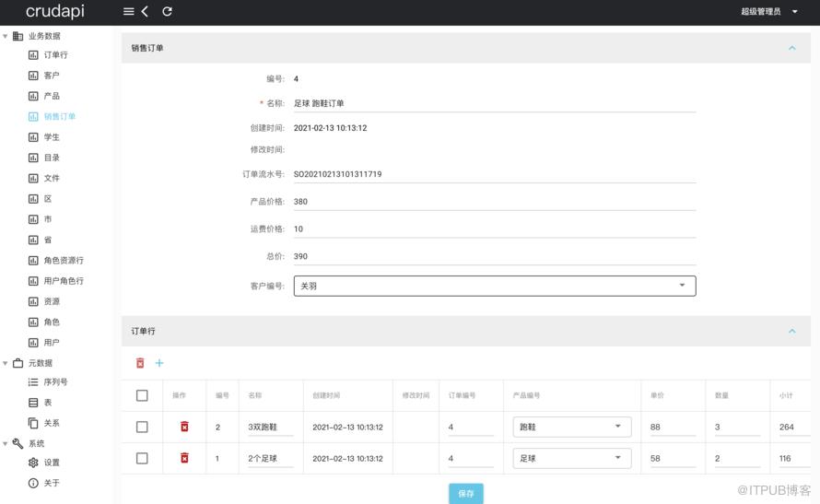820x504 pixels.
Task: Open the 客户 sidebar item
Action: 44,76
